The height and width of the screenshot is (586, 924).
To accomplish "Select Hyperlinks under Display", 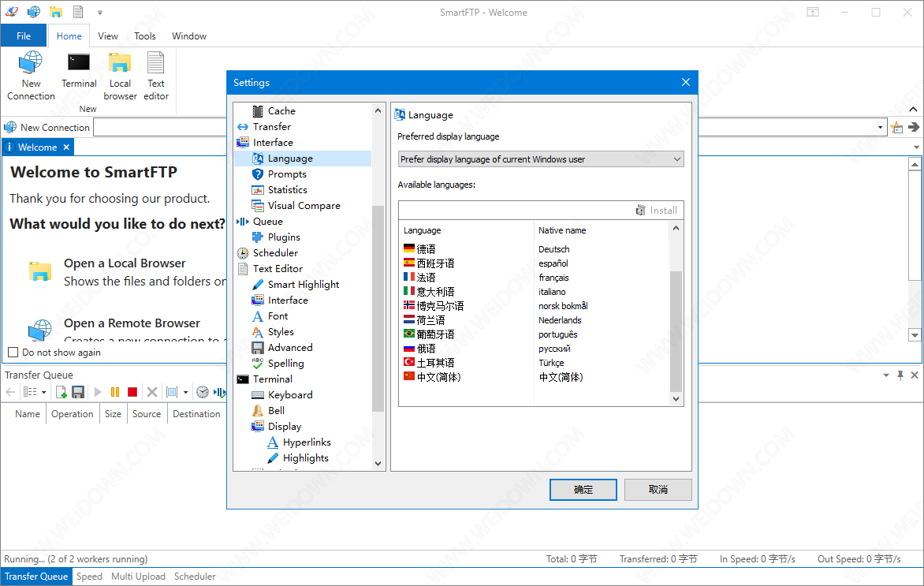I will coord(307,442).
